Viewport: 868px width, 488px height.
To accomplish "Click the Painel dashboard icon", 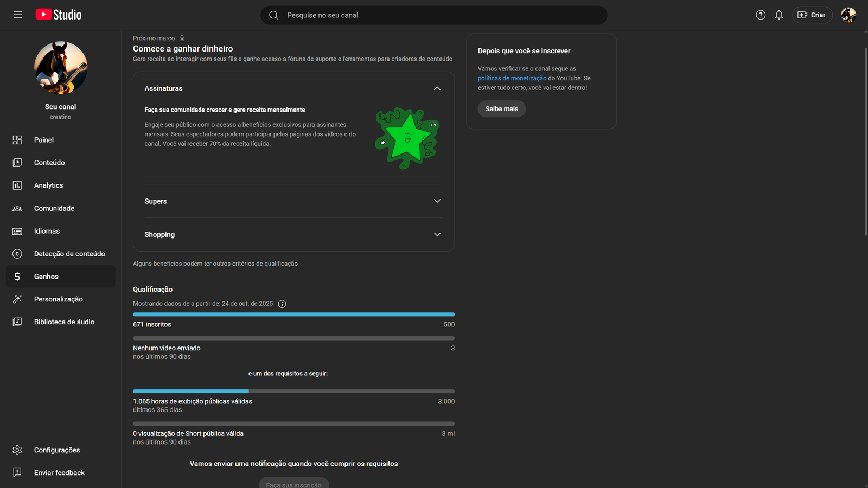I will coord(17,140).
